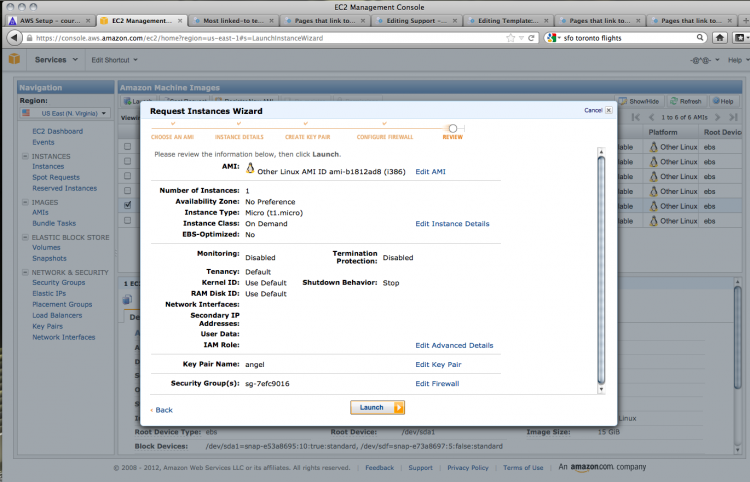
Task: Go to INSTANCE DETAILS wizard step
Action: click(x=239, y=137)
